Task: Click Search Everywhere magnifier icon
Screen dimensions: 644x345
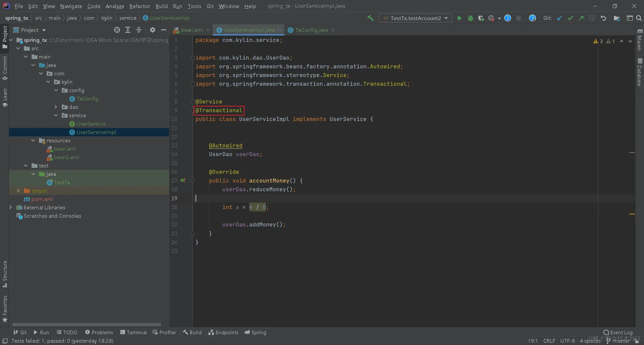Action: pos(639,18)
